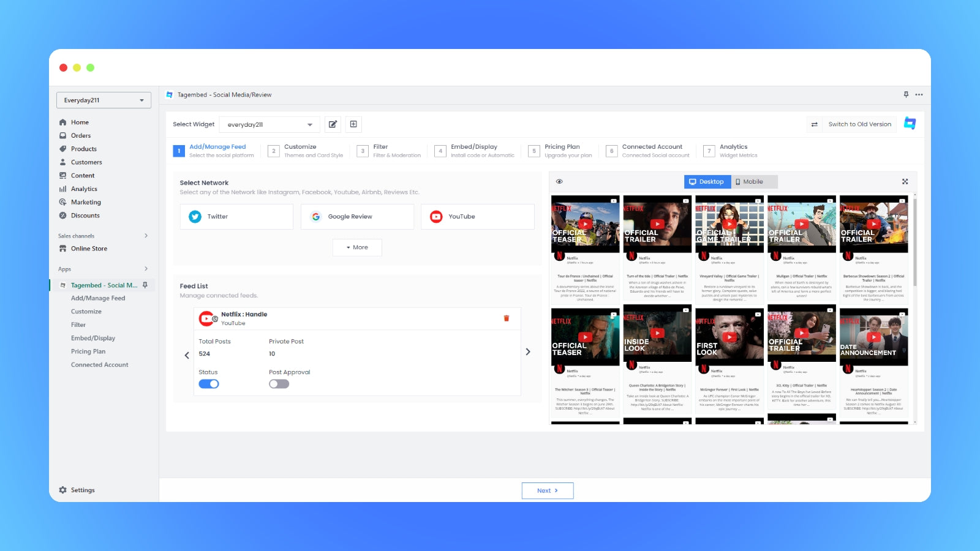Image resolution: width=980 pixels, height=551 pixels.
Task: Open Home in the sidebar
Action: coord(80,122)
